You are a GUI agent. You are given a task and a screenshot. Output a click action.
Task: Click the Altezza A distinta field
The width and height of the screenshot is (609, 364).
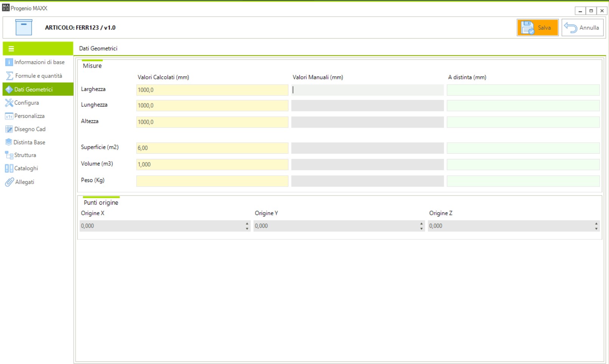pos(523,122)
